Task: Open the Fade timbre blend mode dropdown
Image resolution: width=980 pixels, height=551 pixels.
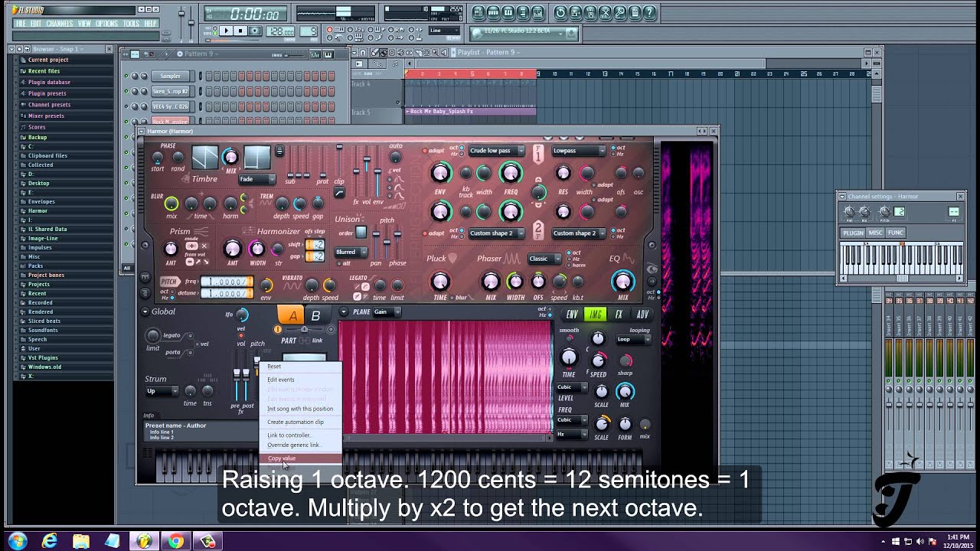Action: click(x=256, y=179)
